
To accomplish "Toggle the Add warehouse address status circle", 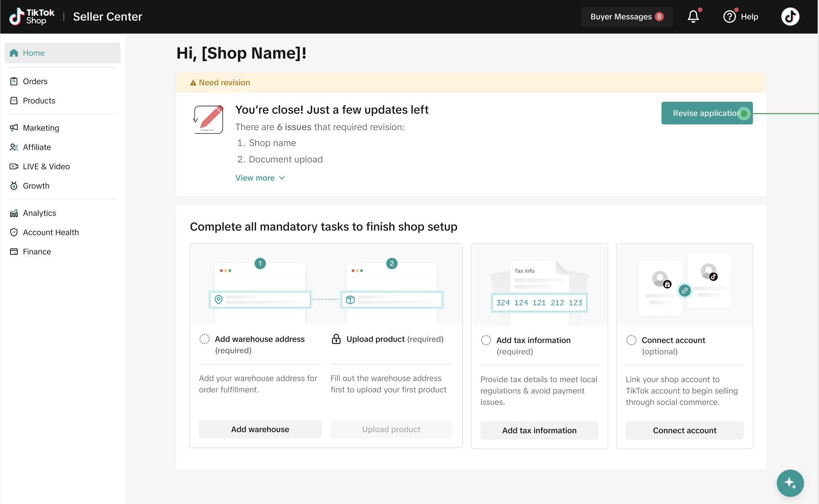I will 205,339.
